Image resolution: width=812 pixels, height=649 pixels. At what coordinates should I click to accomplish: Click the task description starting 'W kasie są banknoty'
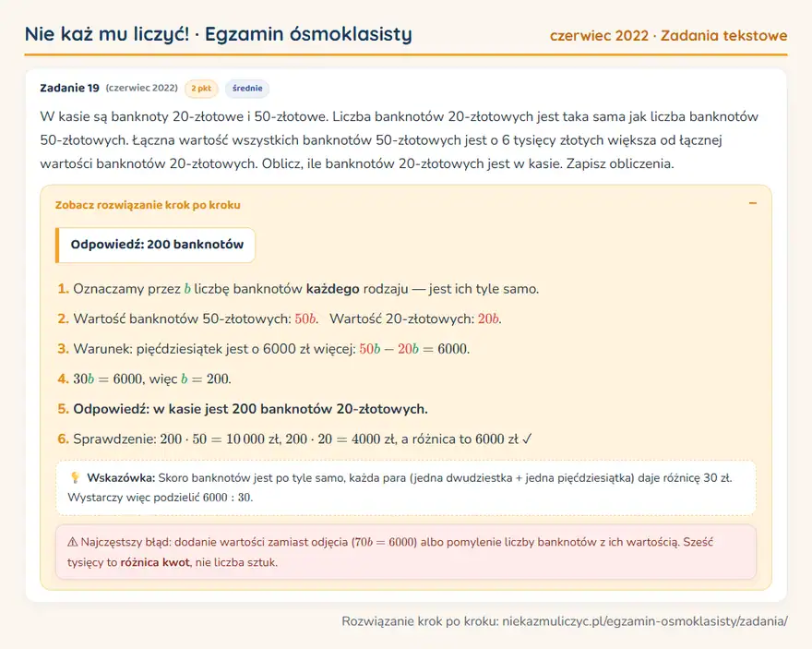(399, 140)
